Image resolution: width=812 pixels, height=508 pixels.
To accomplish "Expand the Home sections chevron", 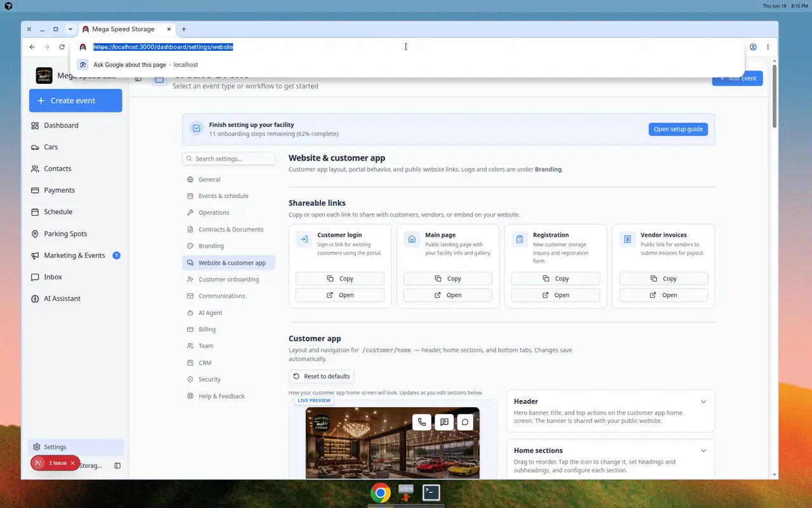I will pos(704,451).
